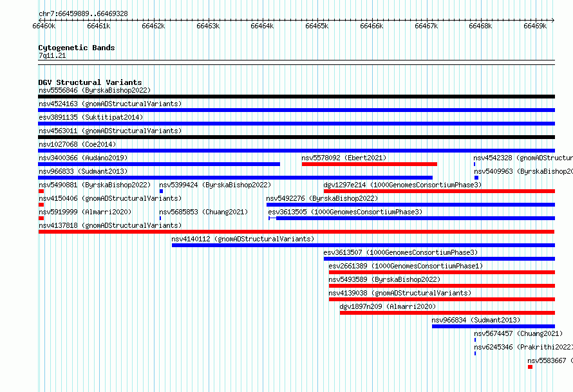The width and height of the screenshot is (573, 392).
Task: Click the 66465k ruler tick label
Action: coord(317,26)
